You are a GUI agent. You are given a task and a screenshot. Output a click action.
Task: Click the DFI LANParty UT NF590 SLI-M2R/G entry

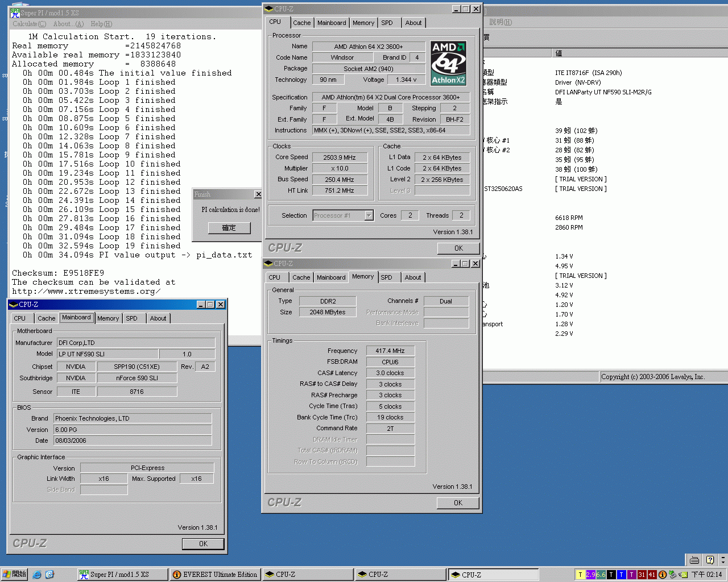click(x=603, y=92)
